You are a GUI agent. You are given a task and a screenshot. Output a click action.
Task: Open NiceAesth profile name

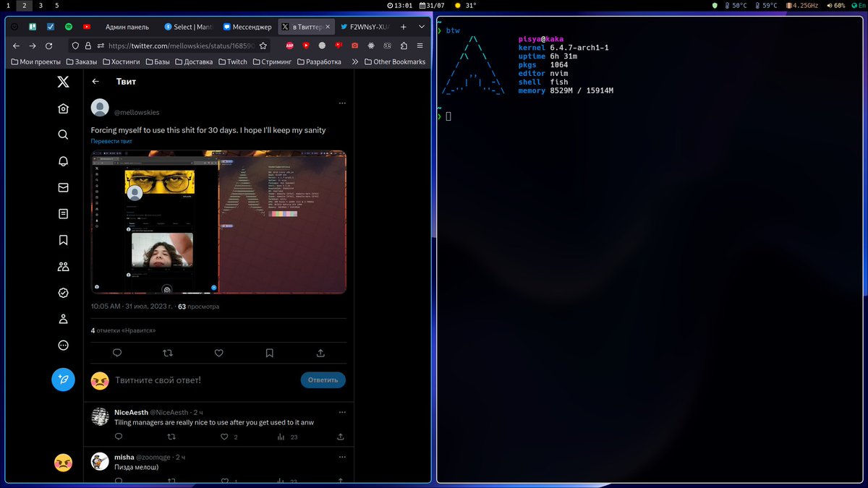[131, 412]
